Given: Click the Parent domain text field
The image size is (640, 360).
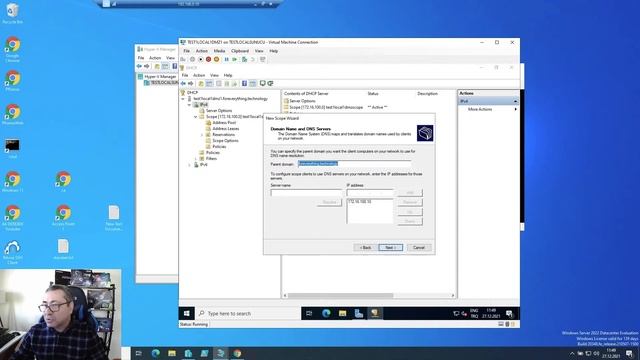Looking at the screenshot, I should [354, 164].
